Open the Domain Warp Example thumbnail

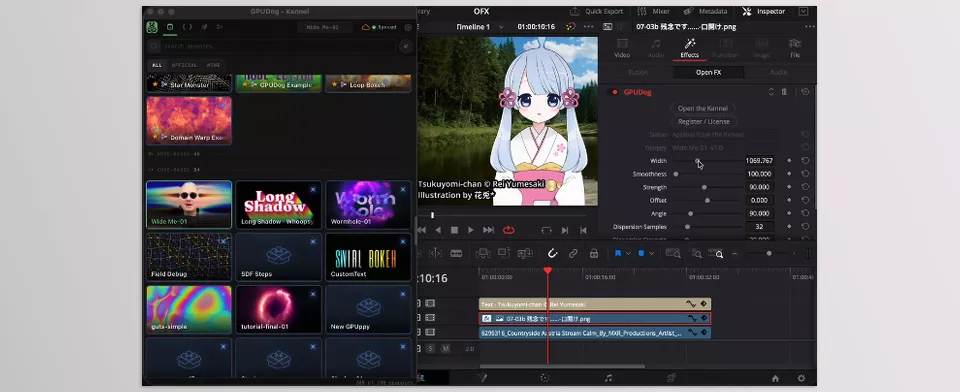(x=189, y=120)
